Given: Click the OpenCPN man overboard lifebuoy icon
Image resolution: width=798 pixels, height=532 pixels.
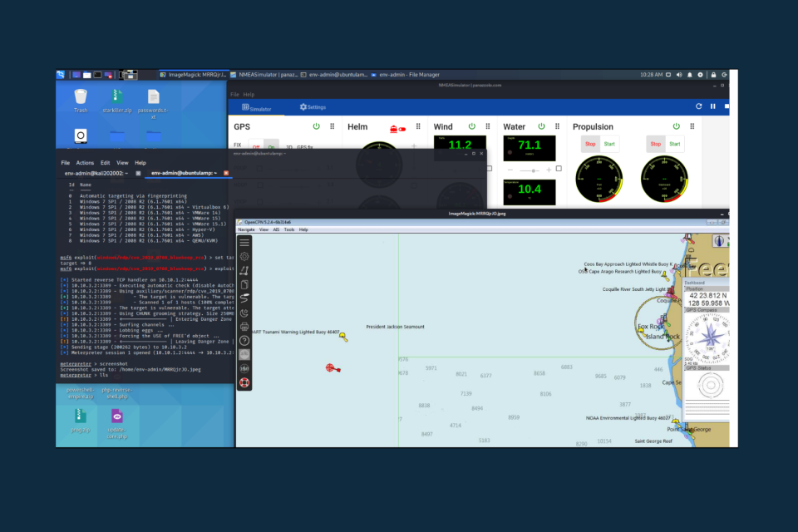Looking at the screenshot, I should click(244, 383).
